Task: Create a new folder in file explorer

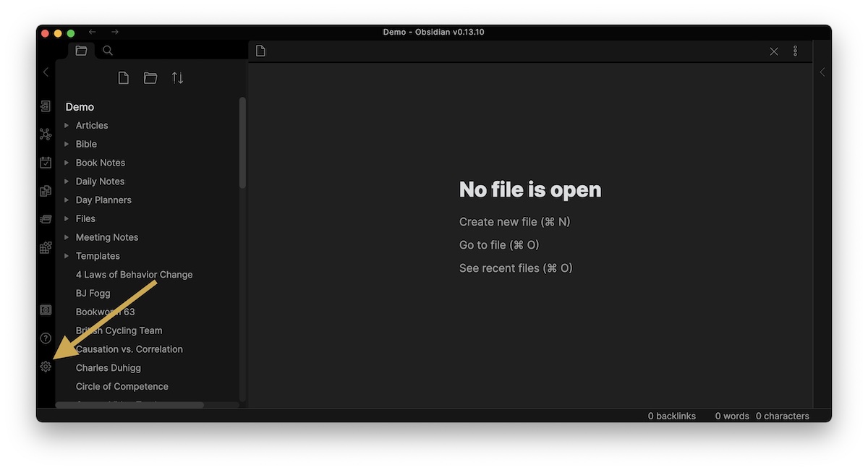Action: pyautogui.click(x=150, y=78)
